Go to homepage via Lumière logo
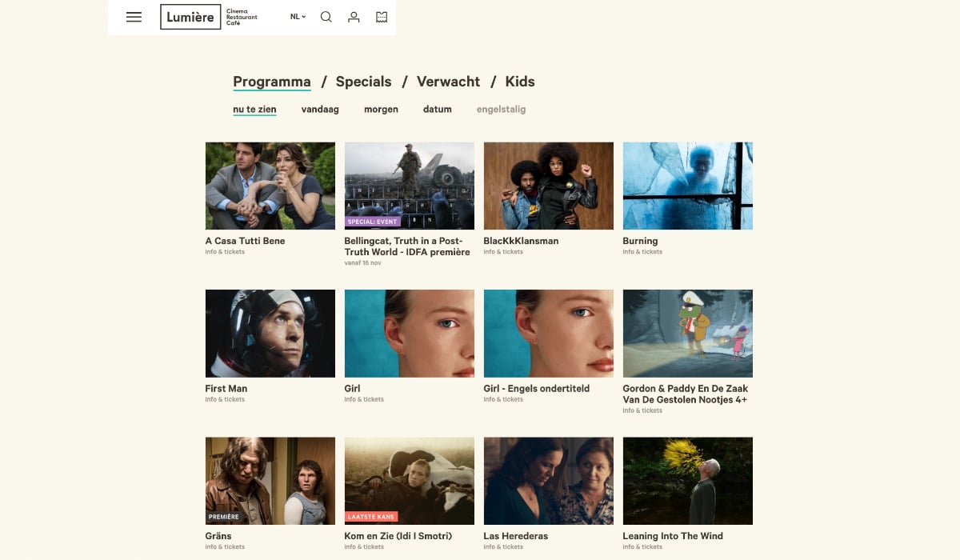 coord(190,17)
